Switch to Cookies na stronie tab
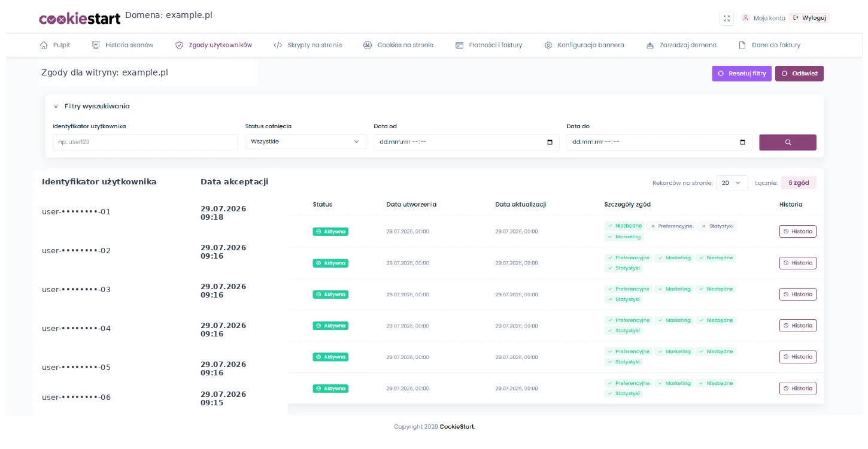868x449 pixels. click(398, 45)
